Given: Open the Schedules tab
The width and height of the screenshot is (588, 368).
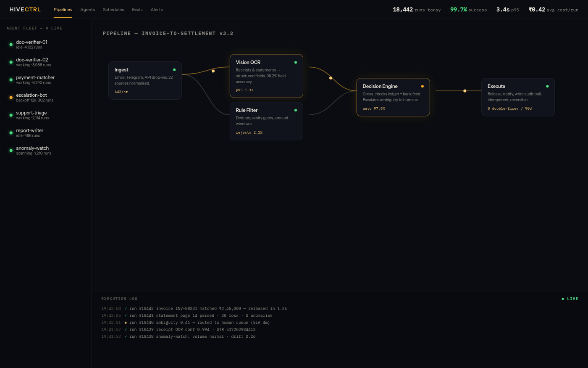Looking at the screenshot, I should (x=113, y=9).
